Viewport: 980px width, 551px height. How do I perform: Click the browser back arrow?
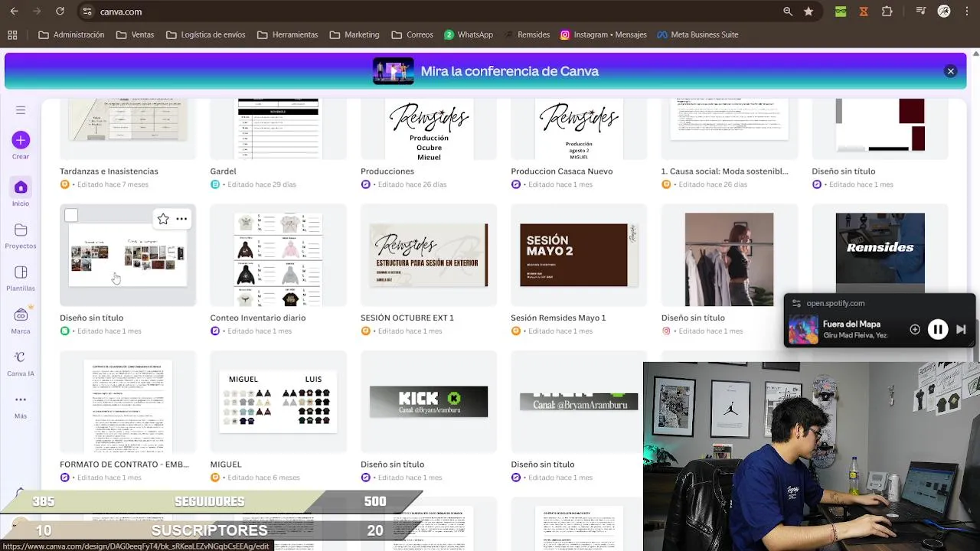(x=14, y=11)
